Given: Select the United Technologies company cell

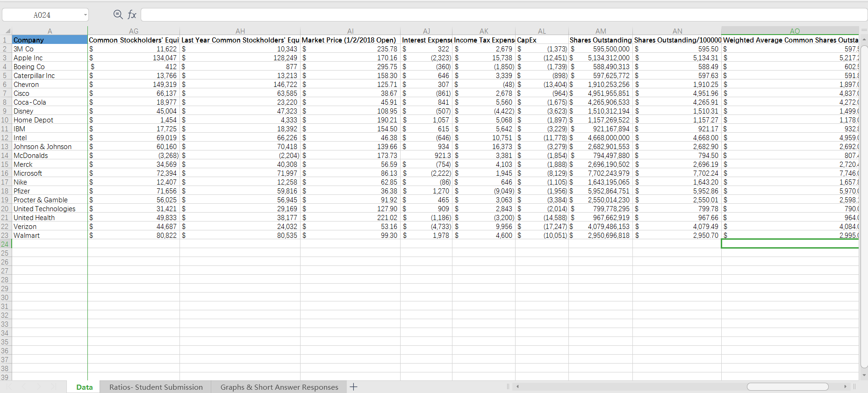Looking at the screenshot, I should pos(50,209).
